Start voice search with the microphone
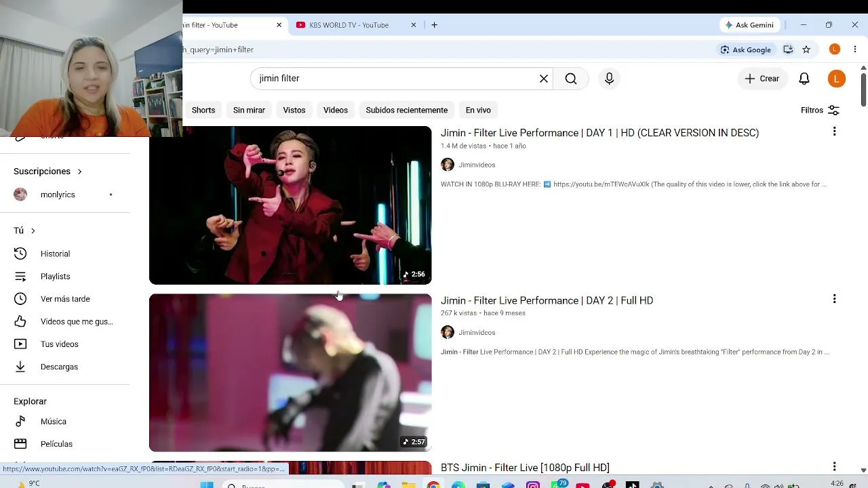The width and height of the screenshot is (868, 488). pos(609,79)
